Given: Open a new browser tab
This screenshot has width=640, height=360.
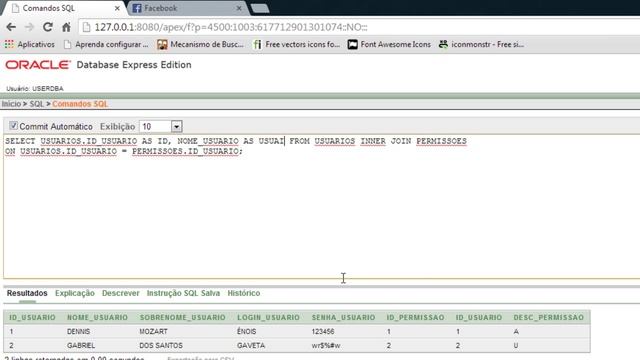Looking at the screenshot, I should click(x=260, y=8).
